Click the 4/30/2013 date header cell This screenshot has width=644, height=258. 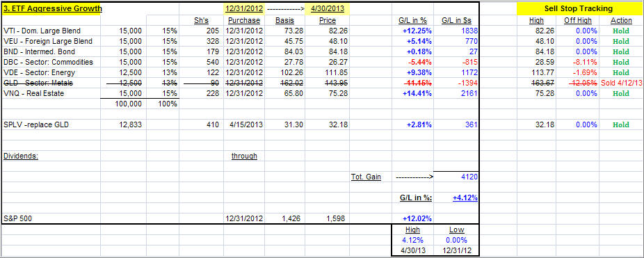(328, 8)
